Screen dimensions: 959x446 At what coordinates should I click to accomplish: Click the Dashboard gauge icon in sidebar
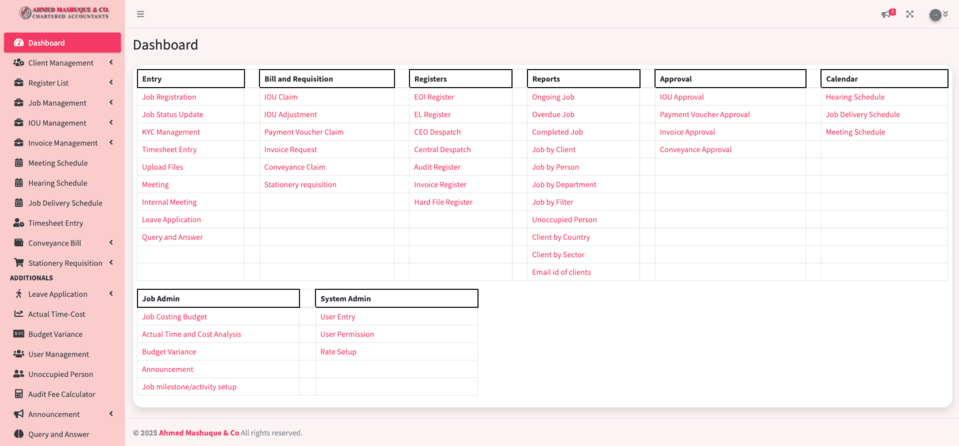point(18,43)
